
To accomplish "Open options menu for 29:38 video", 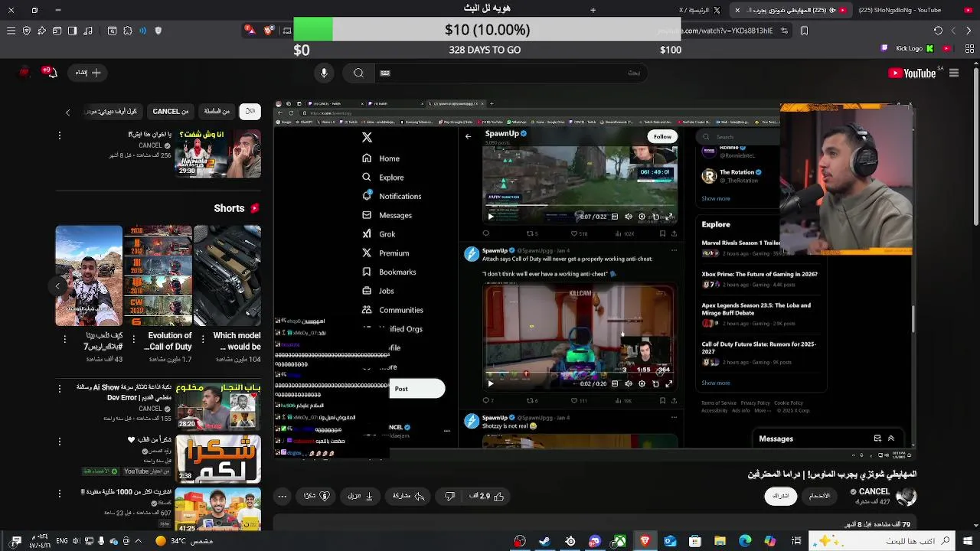I will tap(60, 135).
